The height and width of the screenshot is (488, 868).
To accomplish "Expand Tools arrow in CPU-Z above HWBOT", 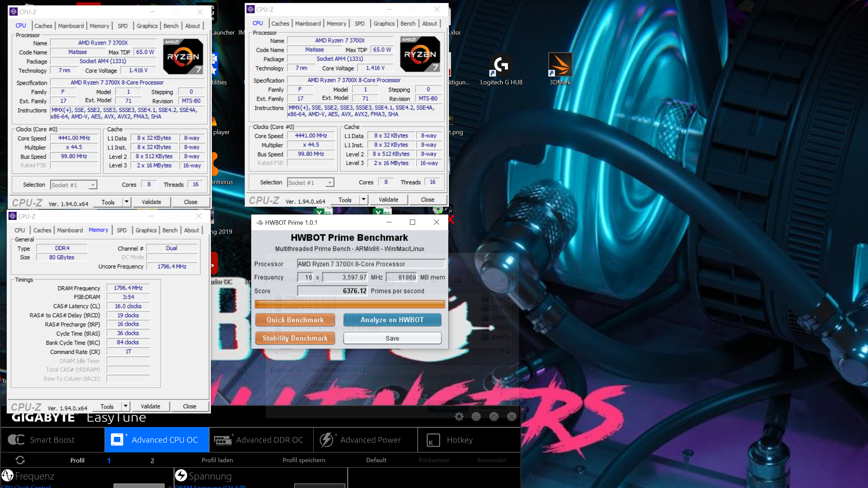I will click(363, 200).
